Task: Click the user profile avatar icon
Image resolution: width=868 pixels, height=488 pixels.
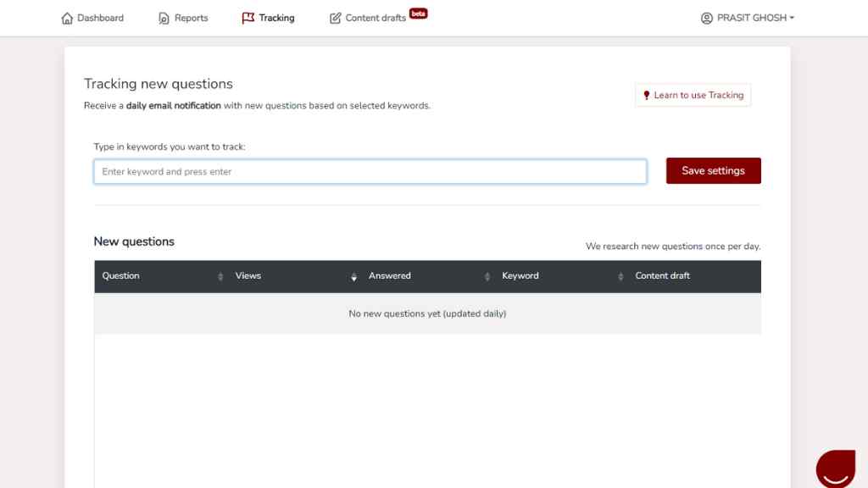Action: (x=707, y=19)
